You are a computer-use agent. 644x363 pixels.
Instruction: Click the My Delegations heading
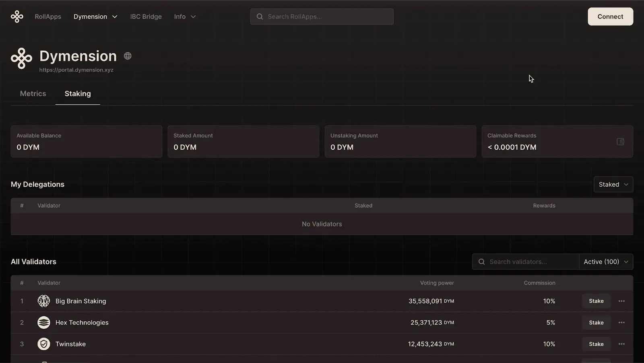[x=37, y=184]
